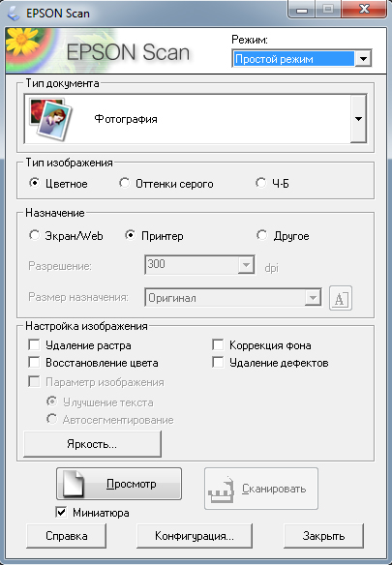392x565 pixels.
Task: Click the blank page icon on Просмотр
Action: pos(74,484)
